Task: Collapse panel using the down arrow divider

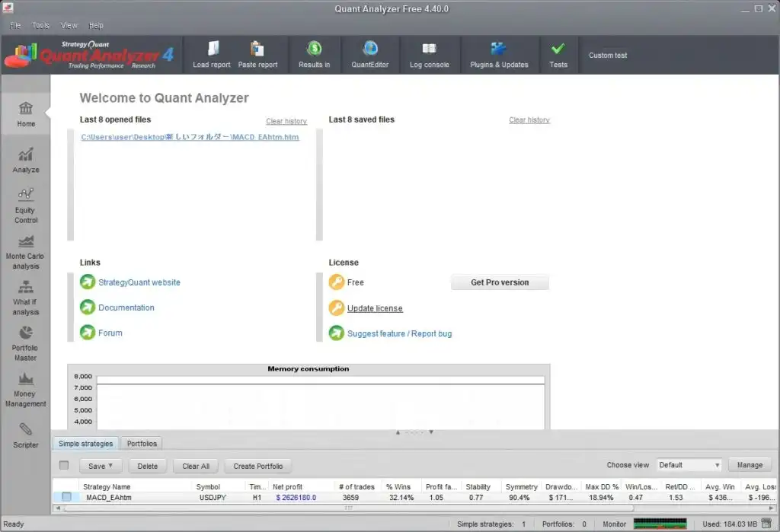Action: 431,432
